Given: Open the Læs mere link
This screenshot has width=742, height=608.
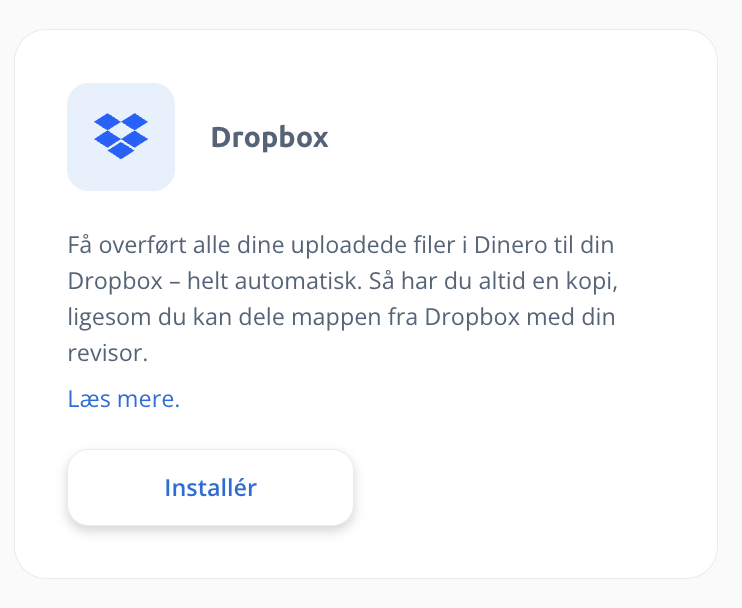Looking at the screenshot, I should 124,398.
